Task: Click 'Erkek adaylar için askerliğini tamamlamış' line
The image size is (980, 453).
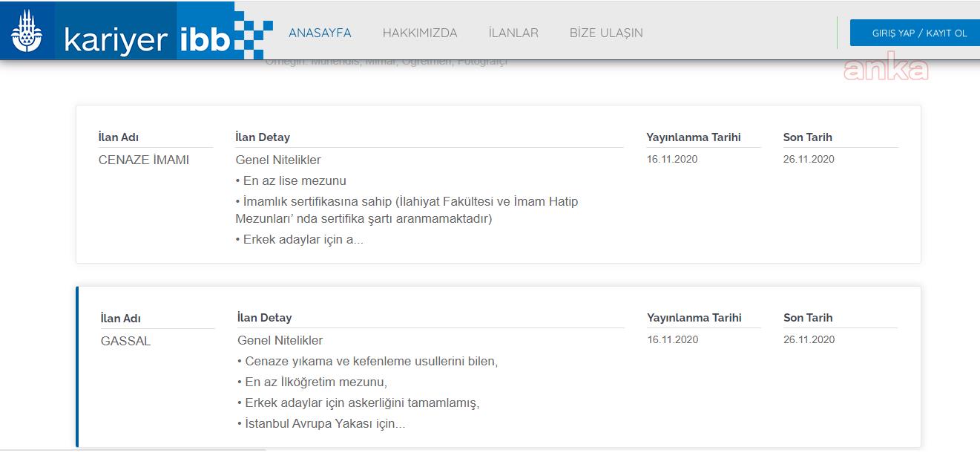Action: [358, 403]
